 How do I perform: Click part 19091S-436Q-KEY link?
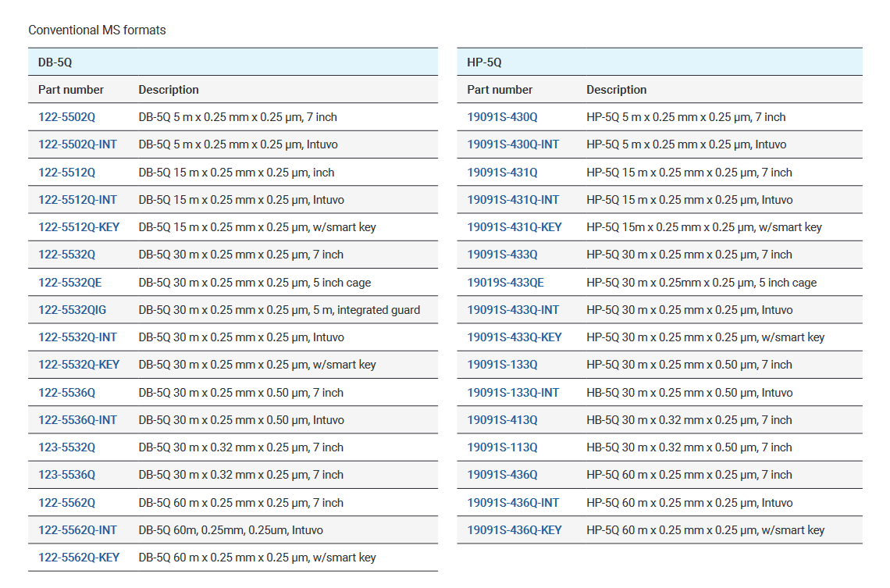[514, 530]
